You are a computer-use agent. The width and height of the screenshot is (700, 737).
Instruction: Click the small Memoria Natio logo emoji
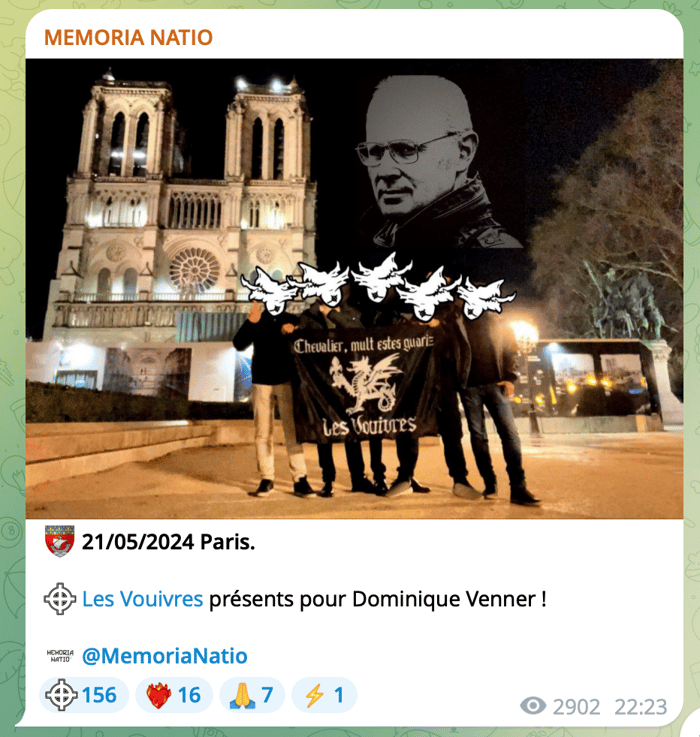pos(60,656)
